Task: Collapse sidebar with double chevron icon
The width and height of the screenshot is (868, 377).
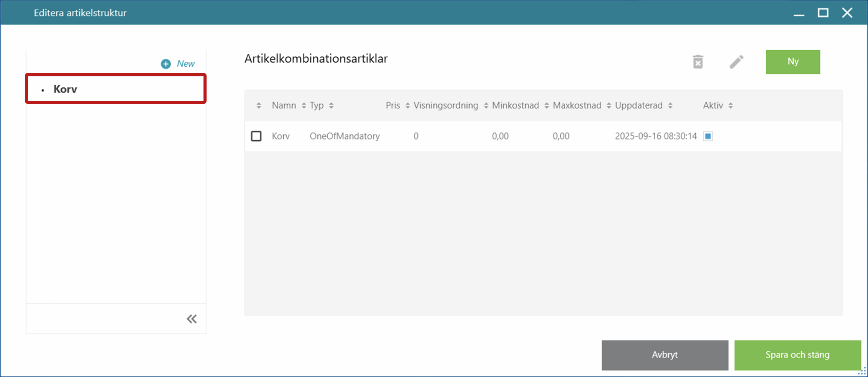Action: tap(192, 319)
